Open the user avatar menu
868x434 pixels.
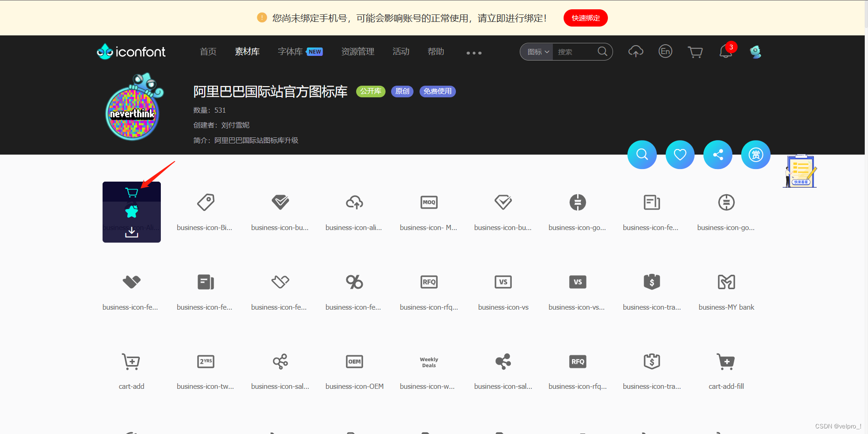coord(755,52)
